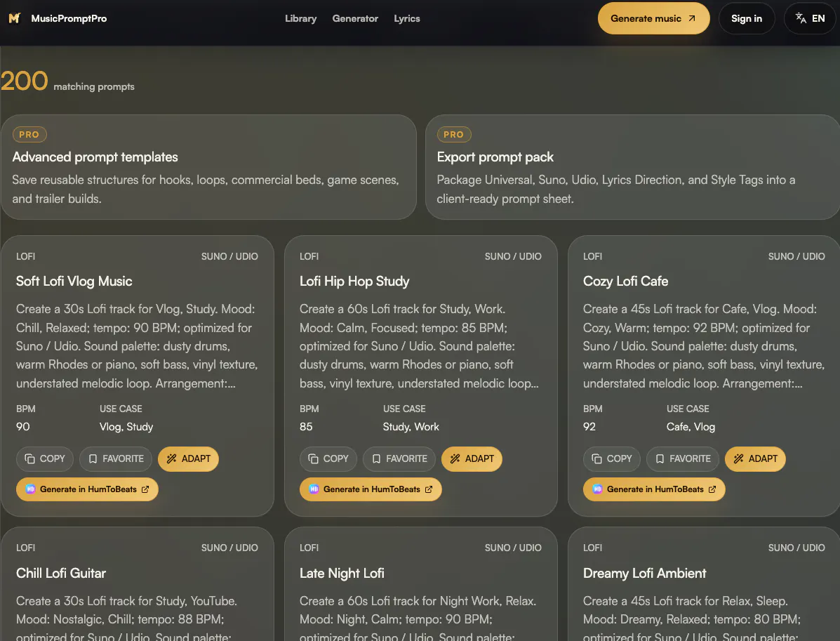Open the EN language selector
The height and width of the screenshot is (641, 840).
[809, 18]
